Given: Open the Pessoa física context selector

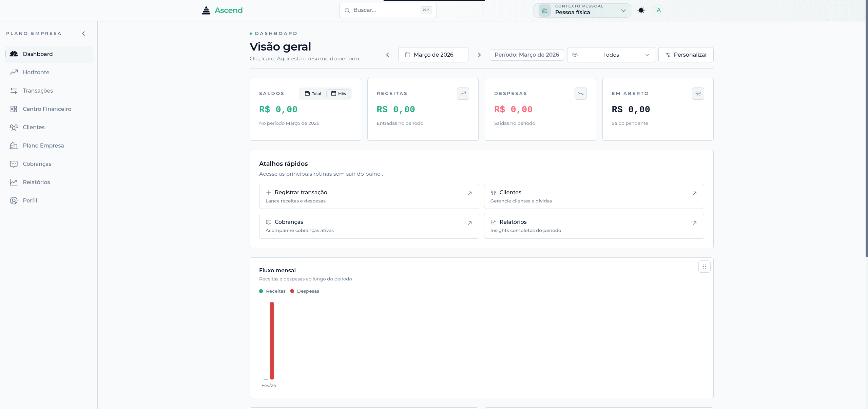Looking at the screenshot, I should pos(582,10).
